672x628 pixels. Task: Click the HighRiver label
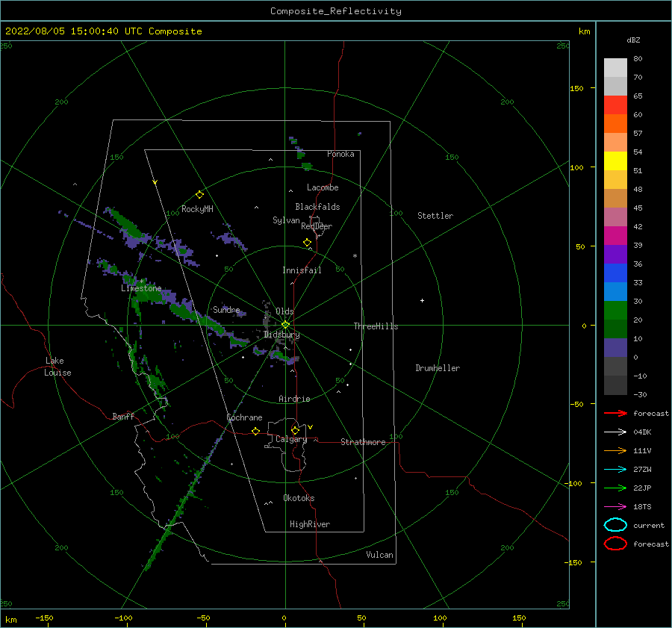(309, 524)
